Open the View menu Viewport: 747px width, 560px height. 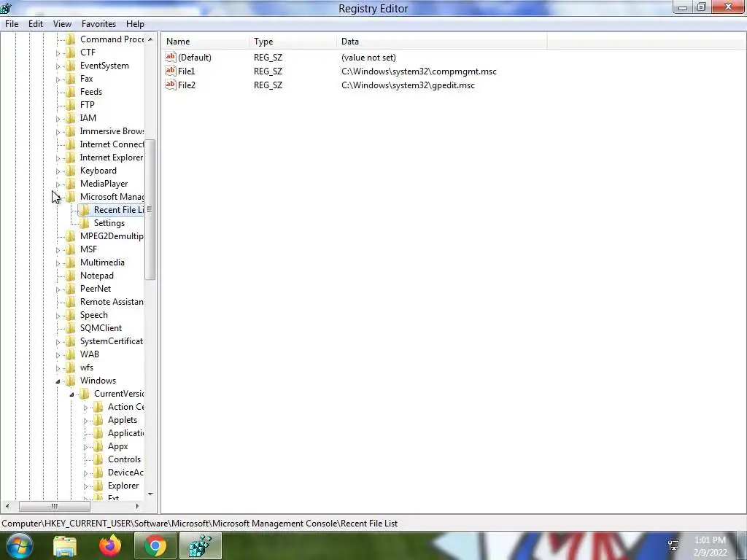[x=62, y=24]
